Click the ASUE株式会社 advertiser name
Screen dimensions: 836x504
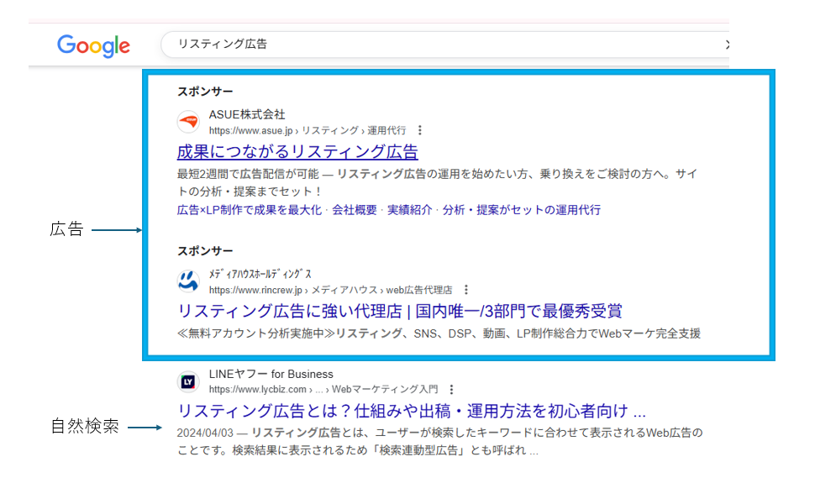(x=247, y=114)
